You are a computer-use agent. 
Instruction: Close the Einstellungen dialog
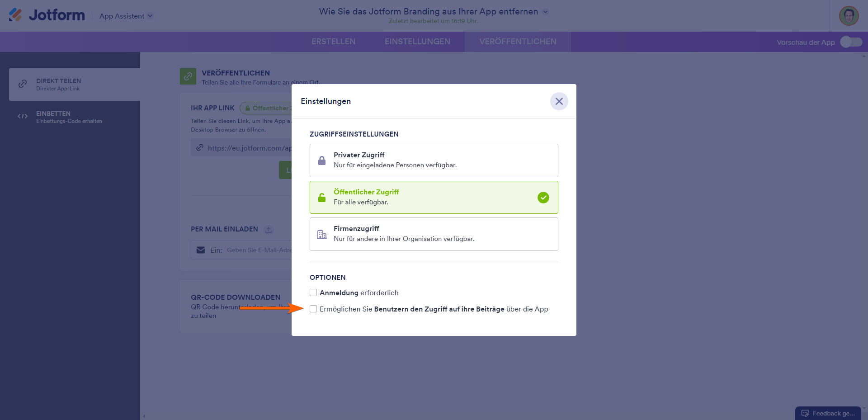tap(559, 101)
